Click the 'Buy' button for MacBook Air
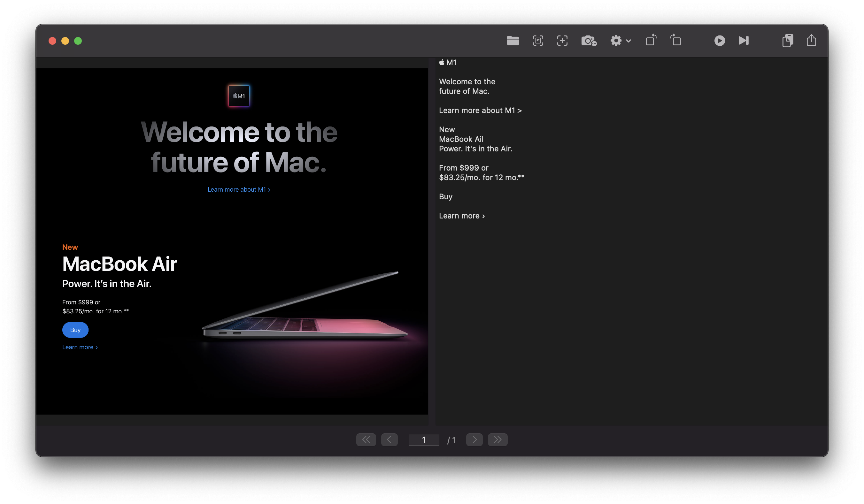This screenshot has width=864, height=504. [x=75, y=329]
